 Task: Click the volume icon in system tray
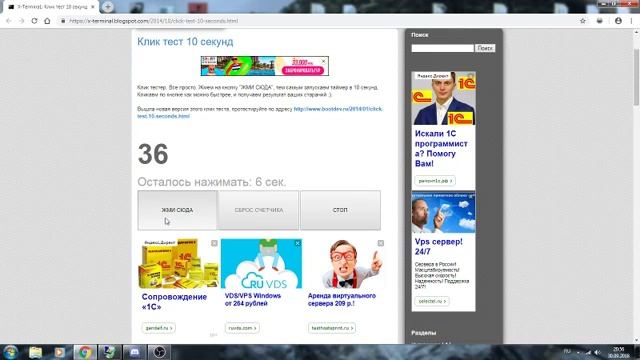point(598,352)
